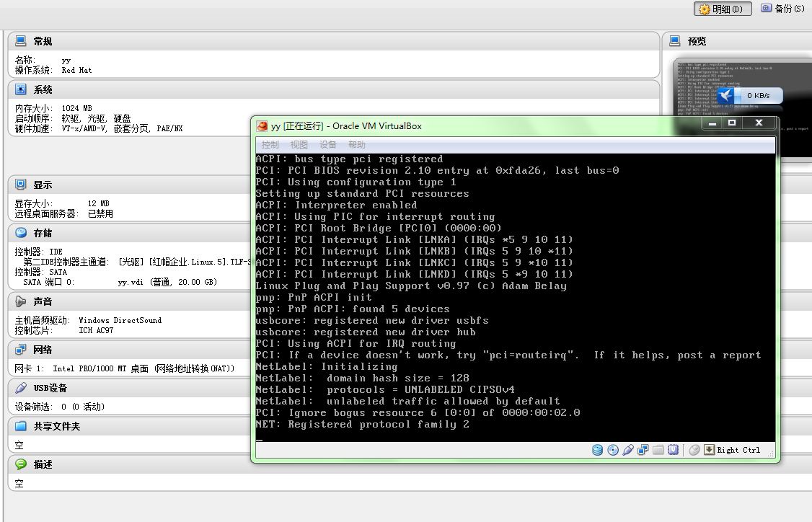Image resolution: width=812 pixels, height=522 pixels.
Task: Click the keyboard capture arrow icon
Action: tap(709, 449)
